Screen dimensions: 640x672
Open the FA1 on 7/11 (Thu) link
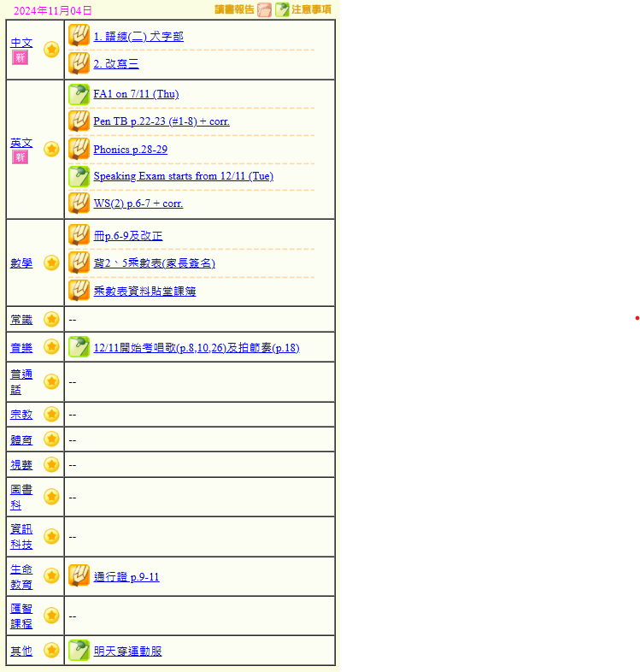pos(136,94)
